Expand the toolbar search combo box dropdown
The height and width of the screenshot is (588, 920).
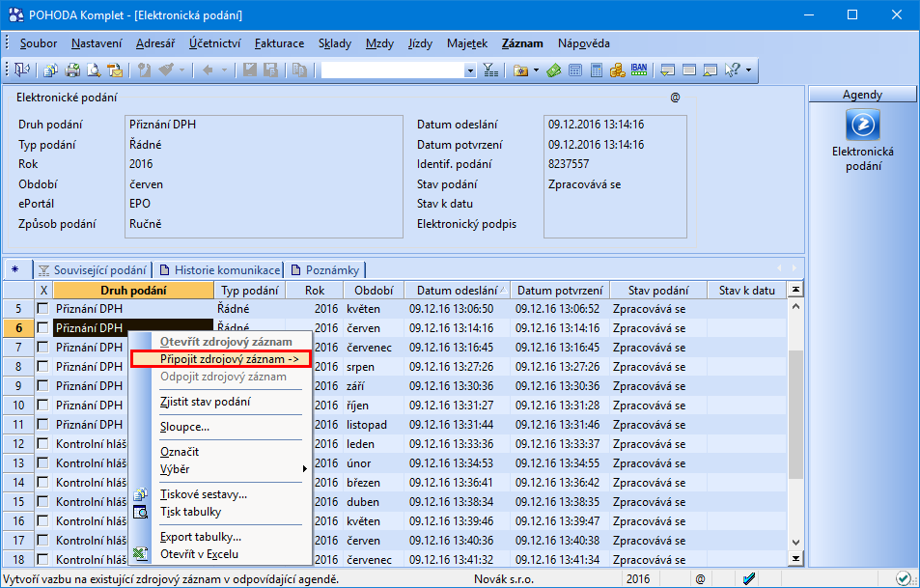[x=470, y=70]
